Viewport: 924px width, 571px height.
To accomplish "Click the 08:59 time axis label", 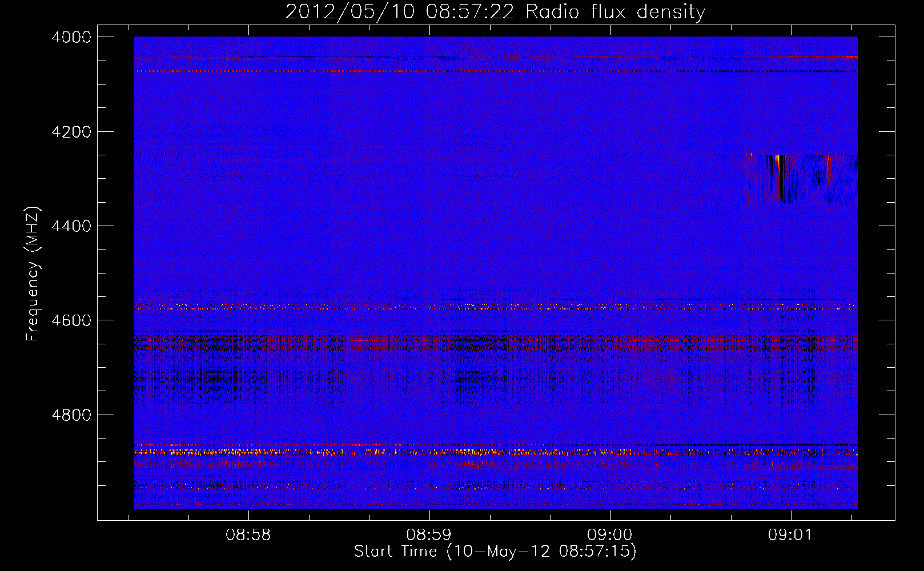I will tap(429, 535).
